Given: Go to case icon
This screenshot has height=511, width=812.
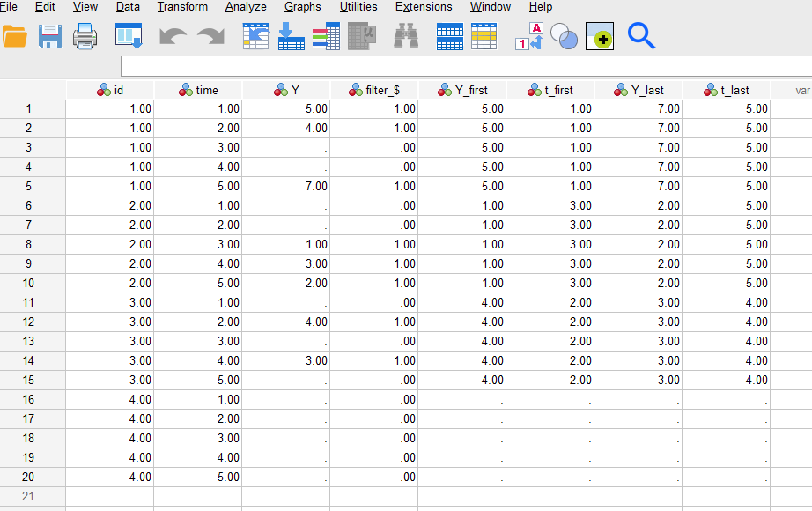Looking at the screenshot, I should pyautogui.click(x=255, y=36).
